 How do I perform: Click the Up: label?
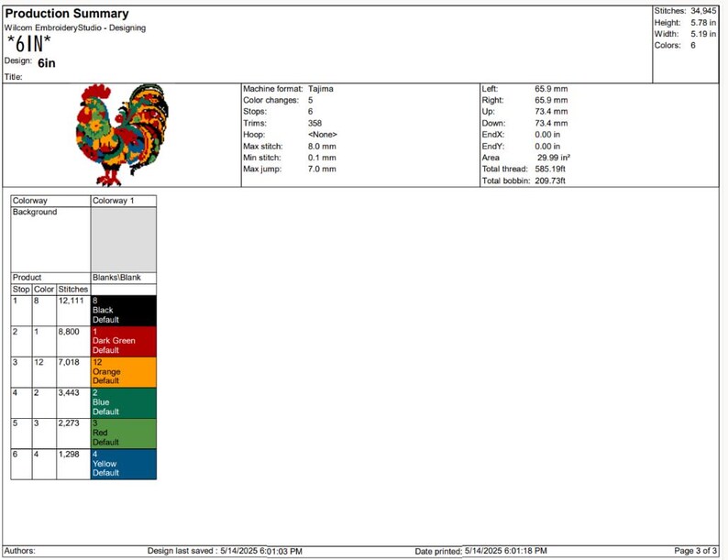pyautogui.click(x=488, y=111)
